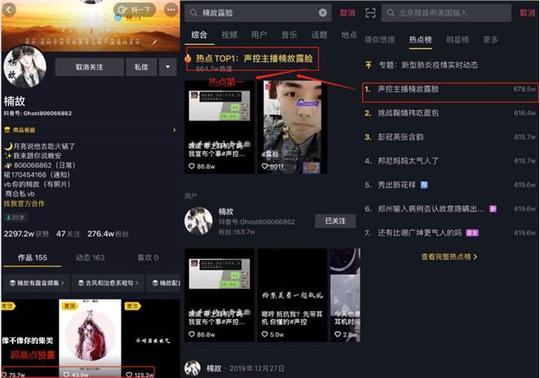Click the 取消关注 button
Viewport: 540px width, 378px height.
pyautogui.click(x=89, y=67)
